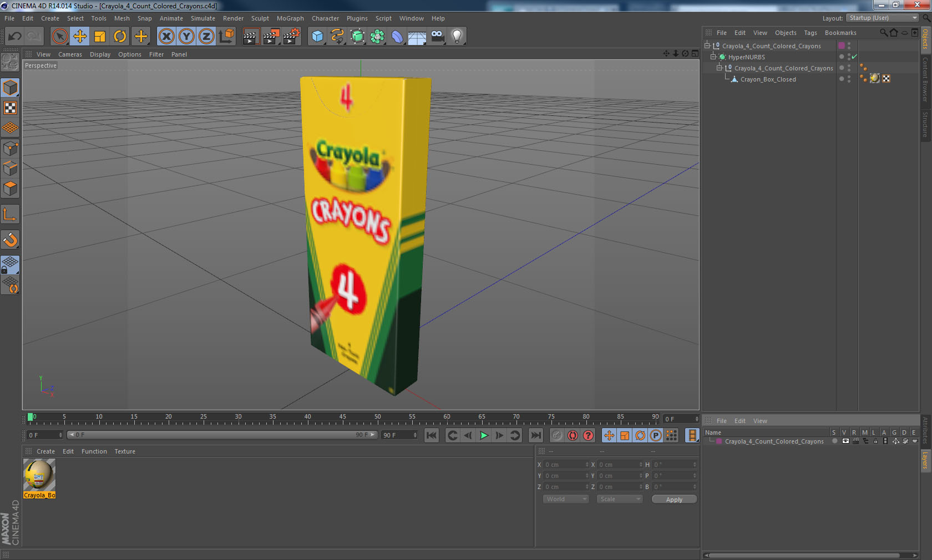This screenshot has width=932, height=560.
Task: Toggle autokeying button
Action: click(x=573, y=436)
